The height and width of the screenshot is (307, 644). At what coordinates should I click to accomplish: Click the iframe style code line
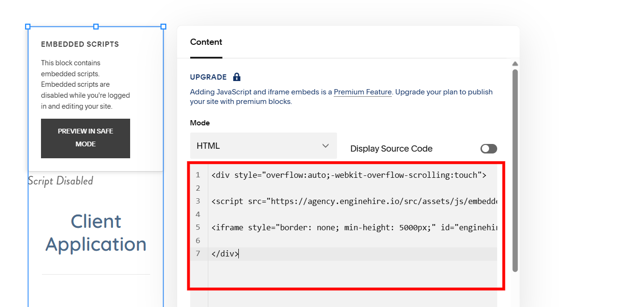coord(354,227)
